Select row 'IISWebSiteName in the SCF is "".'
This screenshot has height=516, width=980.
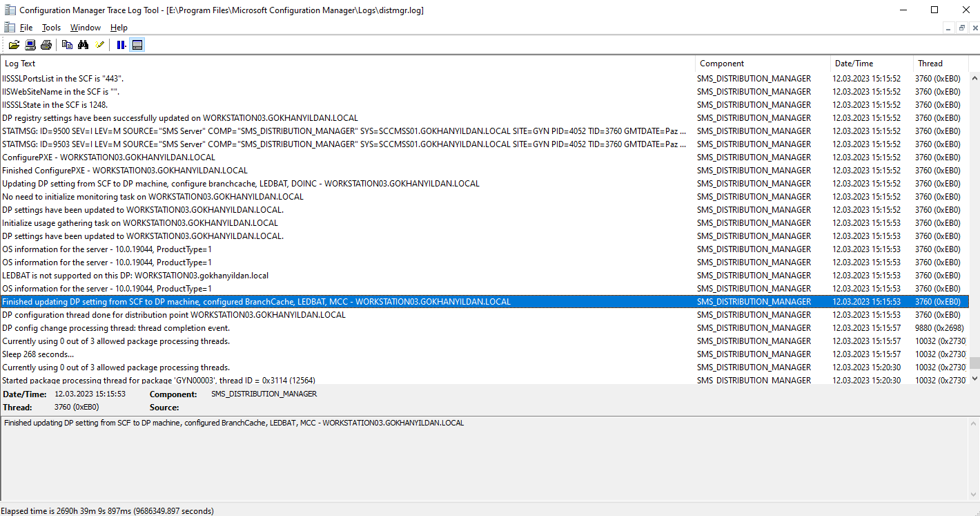(484, 92)
